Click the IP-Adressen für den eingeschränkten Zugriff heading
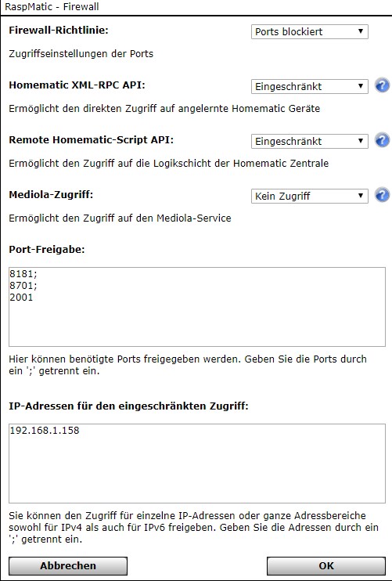The width and height of the screenshot is (392, 581). click(x=128, y=406)
